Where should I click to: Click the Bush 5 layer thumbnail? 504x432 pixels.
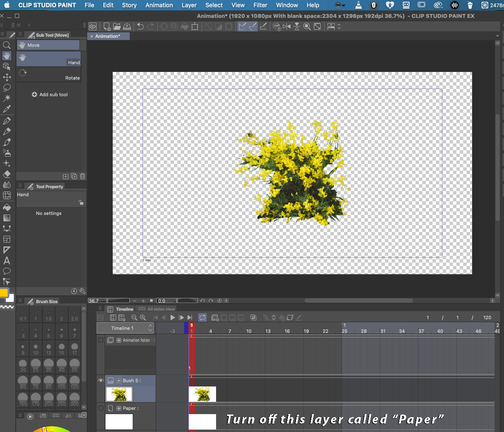click(119, 394)
